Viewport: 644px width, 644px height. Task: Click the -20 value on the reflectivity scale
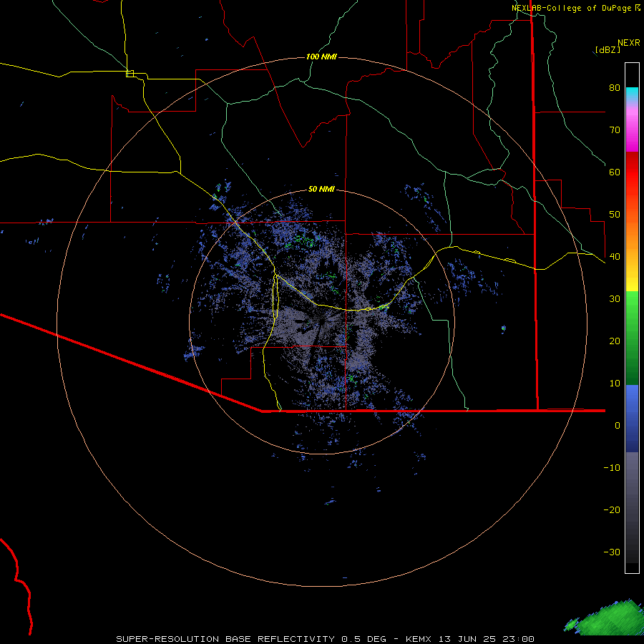(x=612, y=510)
